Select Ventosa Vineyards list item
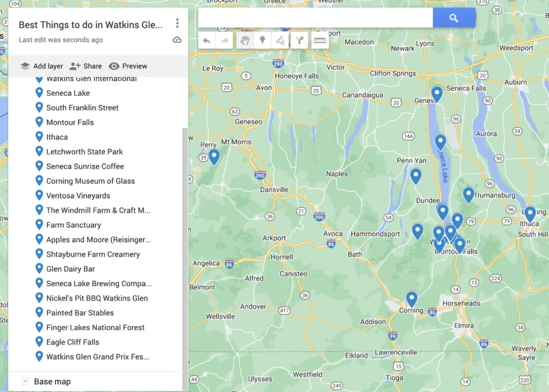The image size is (549, 392). [78, 196]
